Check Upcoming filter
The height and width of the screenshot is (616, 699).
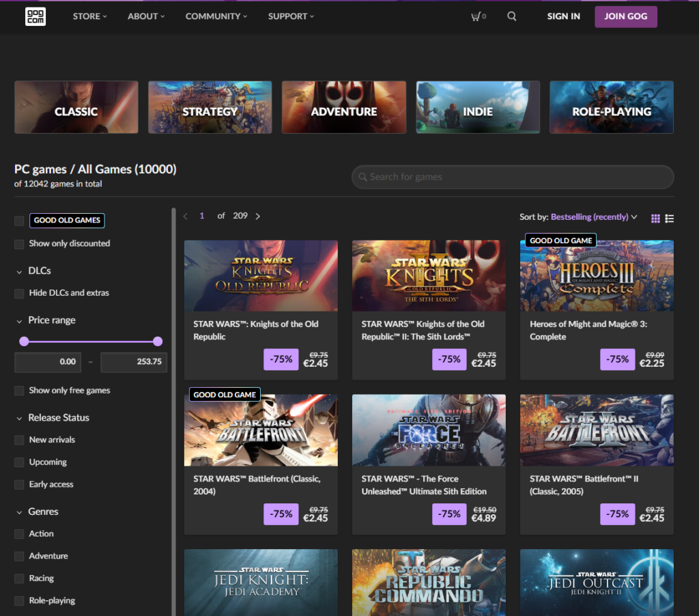pos(19,462)
